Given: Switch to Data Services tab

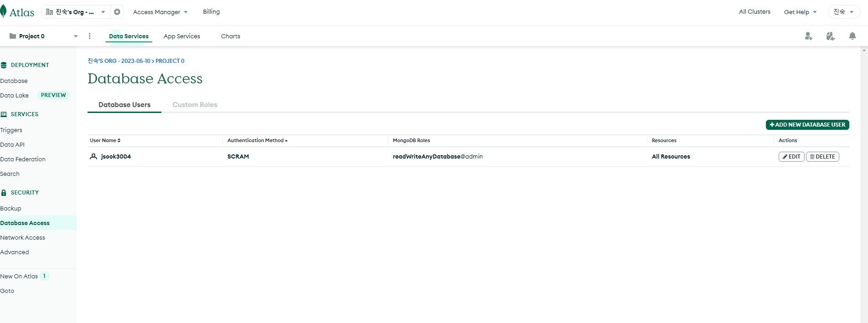Looking at the screenshot, I should 129,36.
